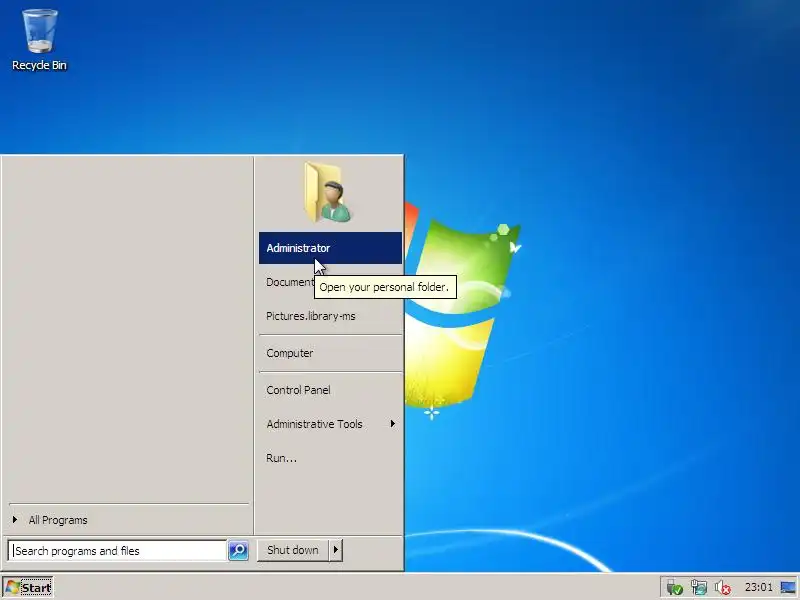Image resolution: width=800 pixels, height=600 pixels.
Task: Open Computer from the Start menu
Action: click(x=331, y=353)
